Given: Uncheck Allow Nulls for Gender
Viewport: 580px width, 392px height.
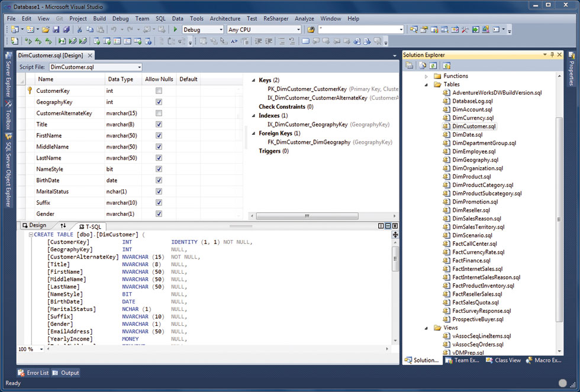Looking at the screenshot, I should pyautogui.click(x=159, y=213).
